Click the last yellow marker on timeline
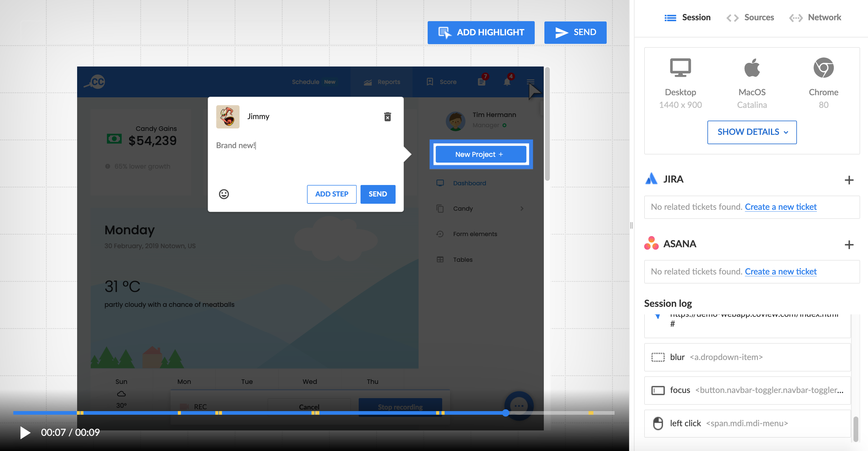 [591, 413]
